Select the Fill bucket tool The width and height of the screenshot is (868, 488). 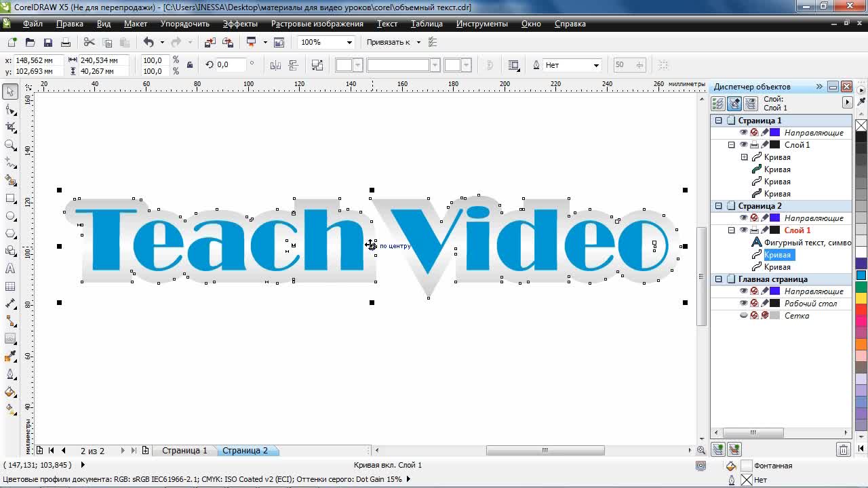10,392
